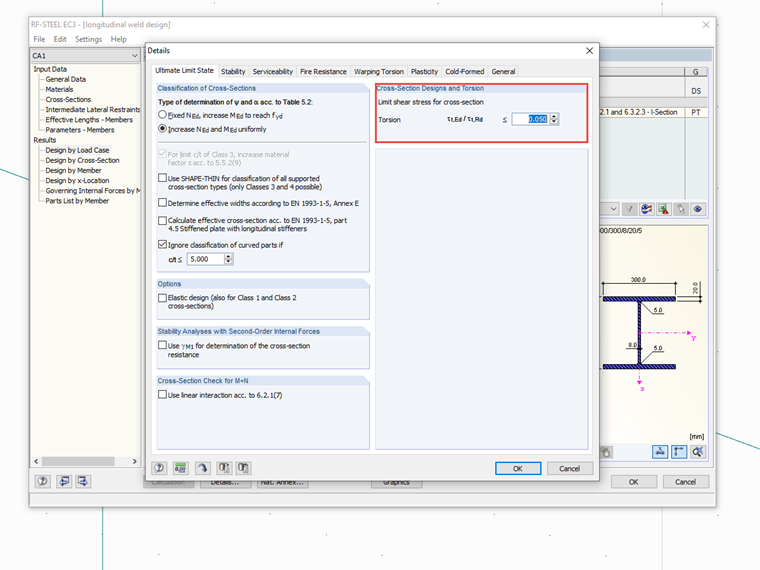Viewport: 760px width, 570px height.
Task: Select 'Increase NEd and MEd uniformly' radio option
Action: pyautogui.click(x=162, y=129)
